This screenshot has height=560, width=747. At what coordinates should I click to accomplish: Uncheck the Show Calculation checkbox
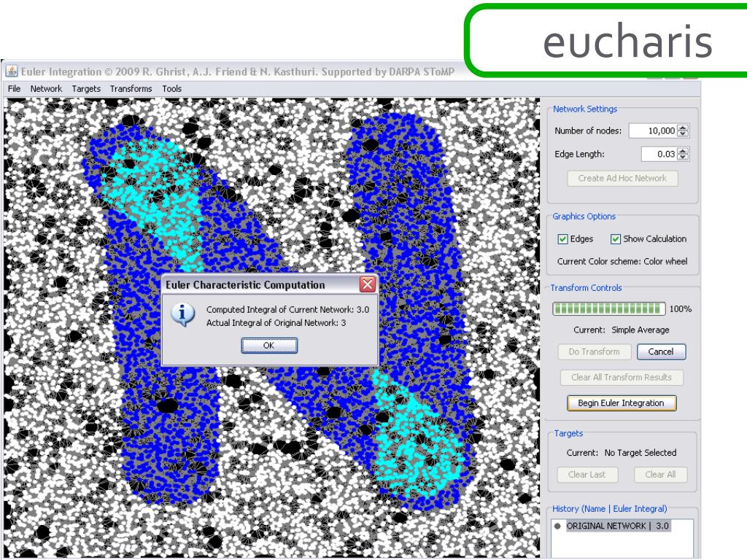pos(616,239)
